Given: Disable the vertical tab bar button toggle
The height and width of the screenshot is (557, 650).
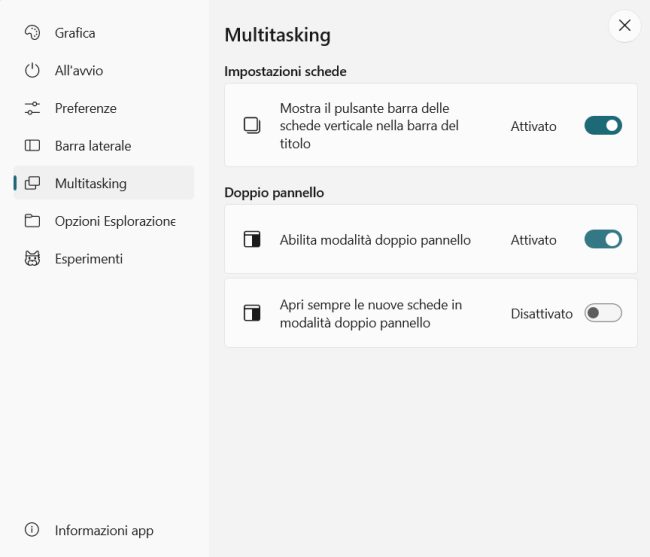Looking at the screenshot, I should point(603,126).
